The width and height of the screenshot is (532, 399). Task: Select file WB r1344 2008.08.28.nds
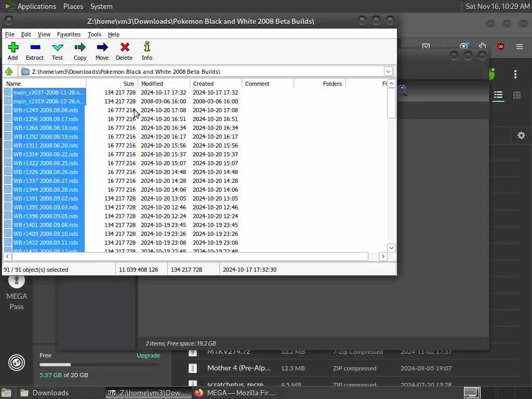click(x=46, y=189)
